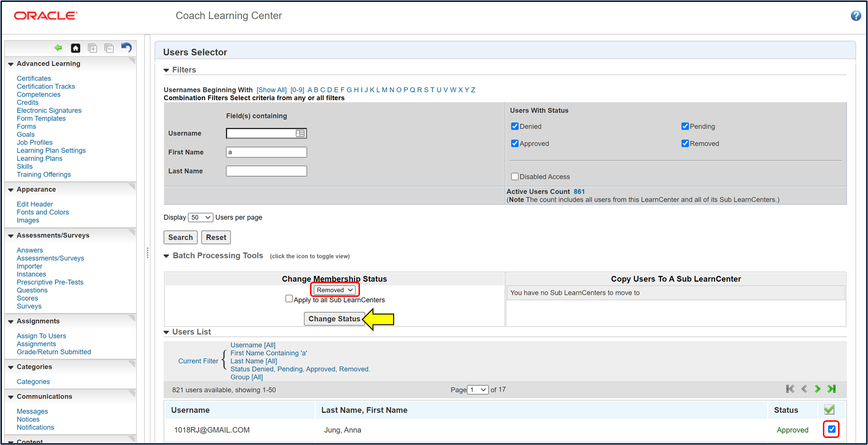
Task: Check Apply to all Sub LearnCenters
Action: coord(289,299)
